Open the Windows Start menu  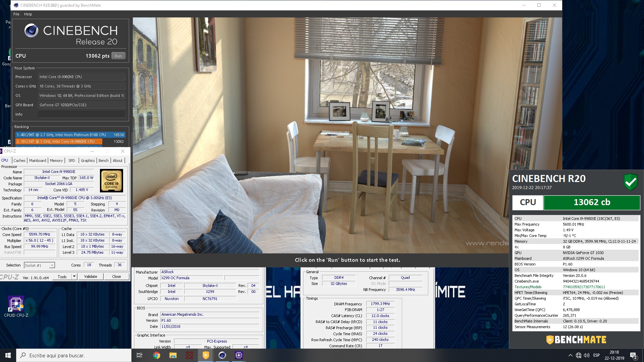pos(8,355)
